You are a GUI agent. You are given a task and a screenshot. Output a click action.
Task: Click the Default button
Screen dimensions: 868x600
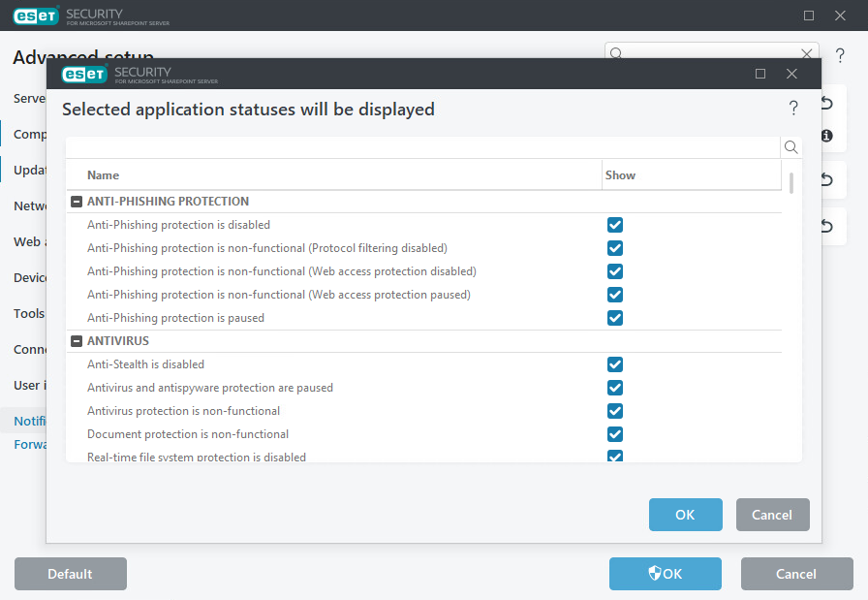[x=70, y=574]
